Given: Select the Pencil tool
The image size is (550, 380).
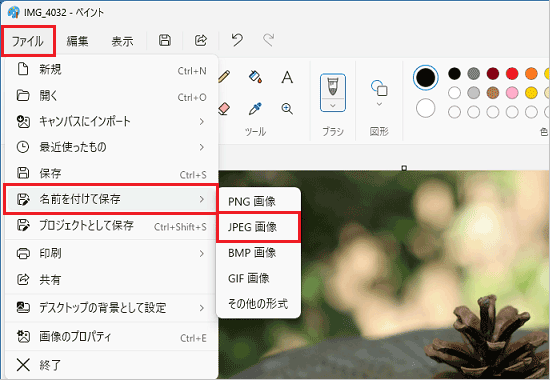Looking at the screenshot, I should 224,76.
